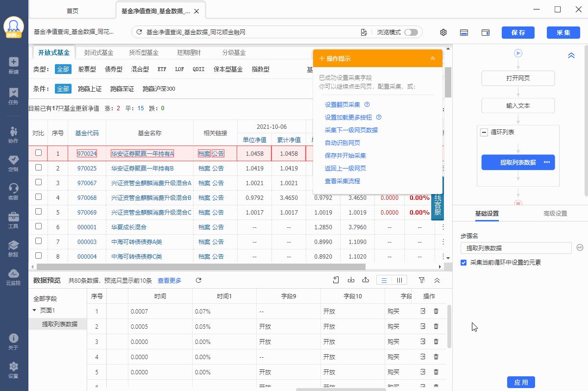Collapse the 循环列表 loop box
588x391 pixels.
click(x=484, y=132)
